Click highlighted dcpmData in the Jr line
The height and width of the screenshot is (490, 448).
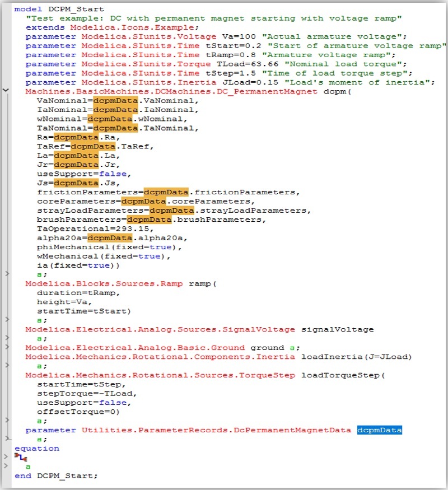[76, 165]
